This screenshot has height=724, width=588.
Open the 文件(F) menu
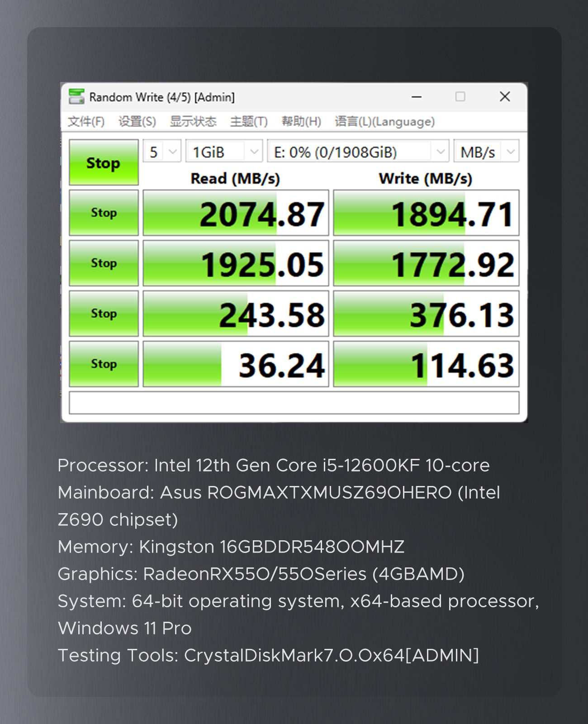(x=86, y=121)
